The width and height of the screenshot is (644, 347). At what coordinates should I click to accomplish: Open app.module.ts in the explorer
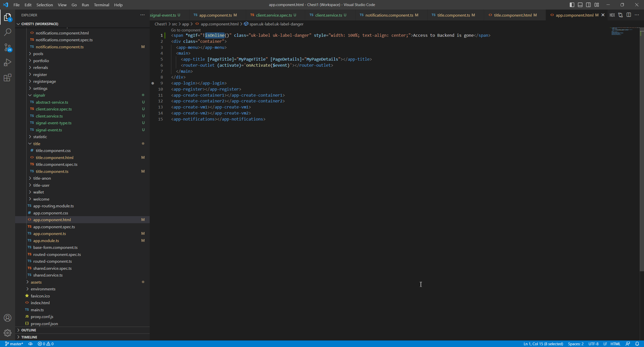46,241
